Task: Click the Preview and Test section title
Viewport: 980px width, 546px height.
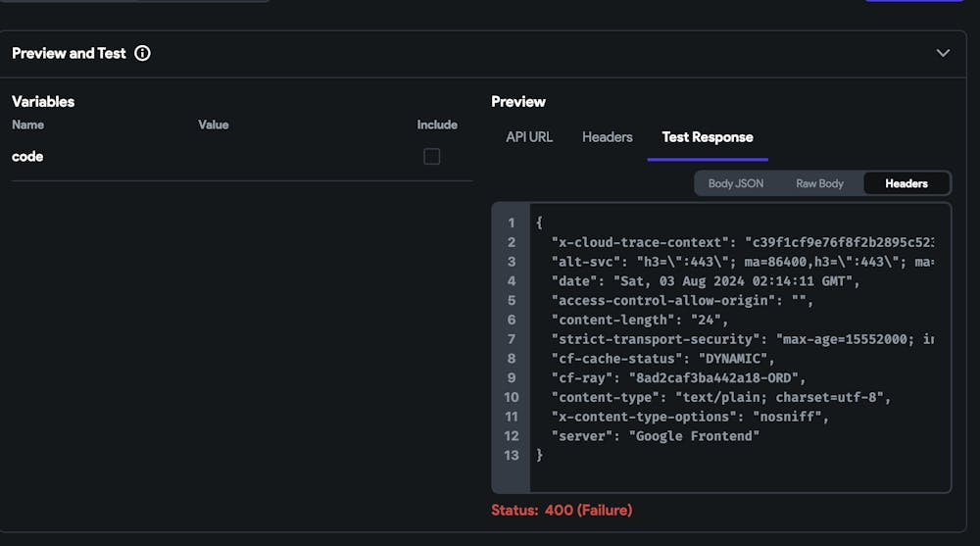Action: pyautogui.click(x=69, y=54)
